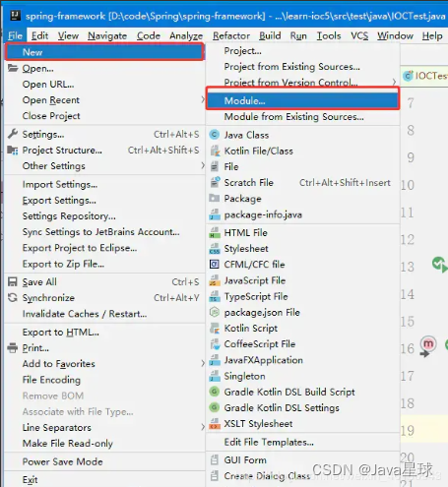Click the Singleton template icon
The width and height of the screenshot is (448, 487).
(215, 376)
